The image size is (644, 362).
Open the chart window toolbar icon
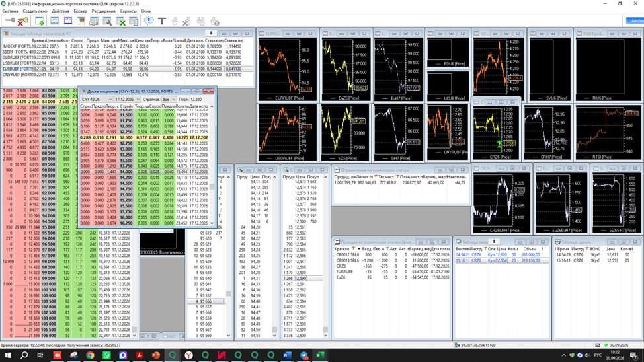(x=54, y=21)
